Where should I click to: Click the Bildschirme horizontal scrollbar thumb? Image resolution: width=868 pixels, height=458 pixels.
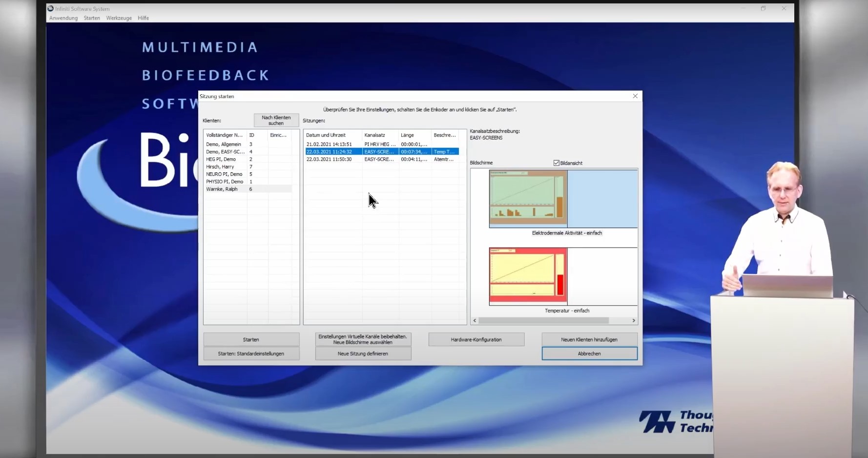[x=544, y=321]
